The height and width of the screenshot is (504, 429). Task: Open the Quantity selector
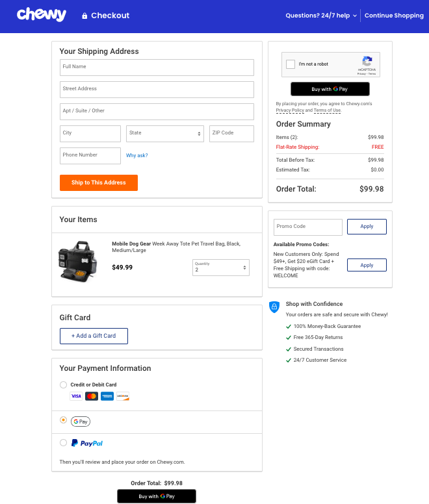(x=221, y=268)
